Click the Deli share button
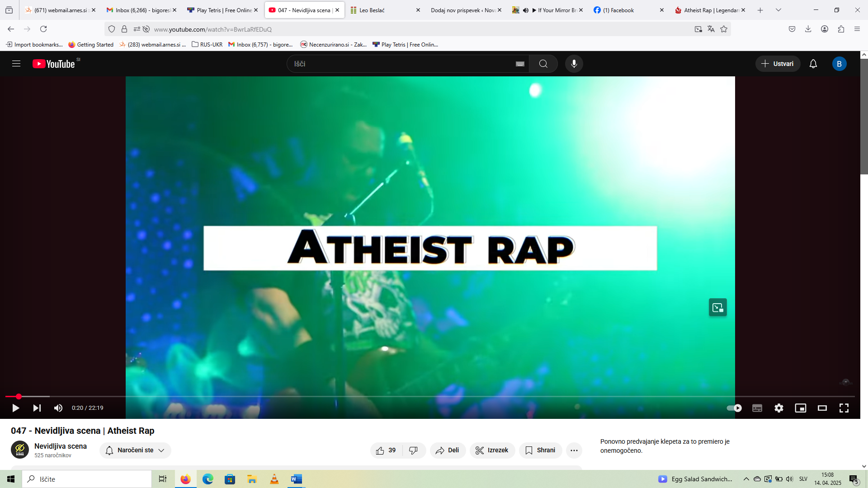Viewport: 868px width, 488px height. [448, 450]
